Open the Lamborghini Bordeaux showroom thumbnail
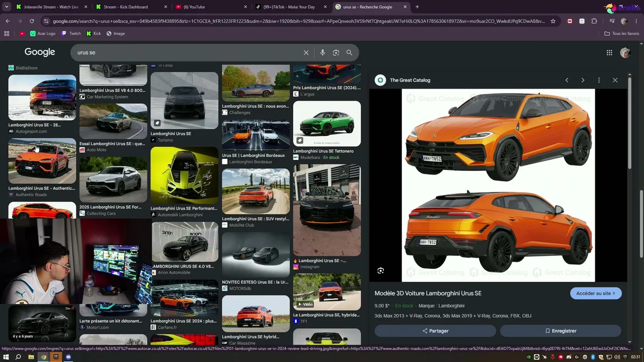644x362 pixels. [x=256, y=135]
